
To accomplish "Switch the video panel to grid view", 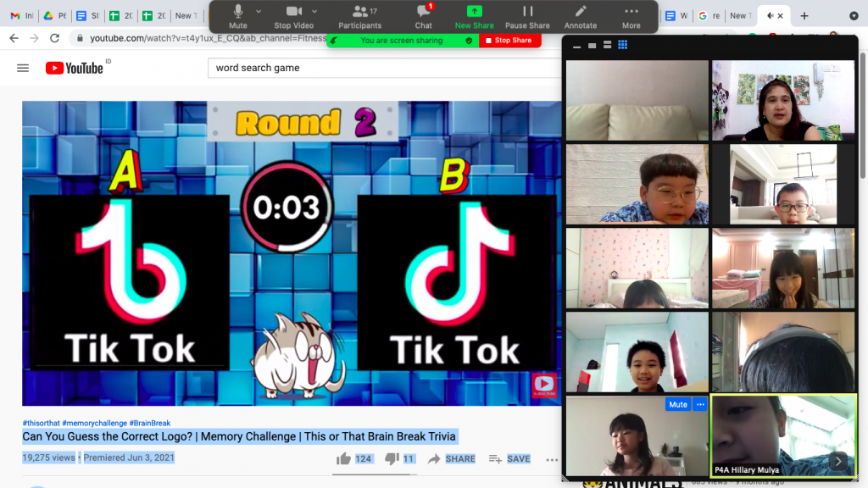I will coord(623,45).
